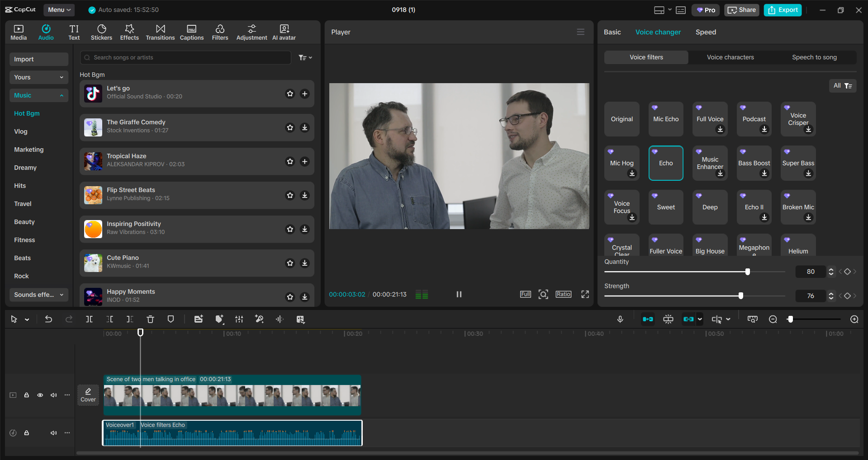Open the Speed tab in the right panel
This screenshot has width=868, height=460.
point(705,32)
